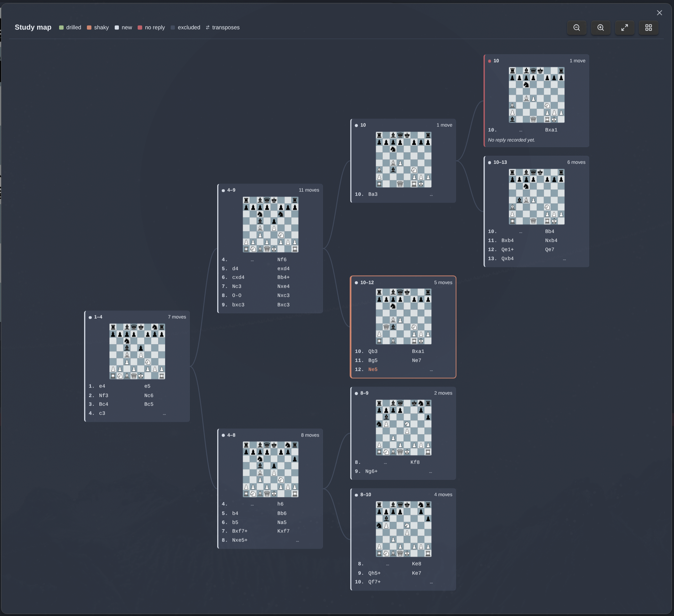Viewport: 674px width, 616px height.
Task: Click move 9. bxc3
Action: (x=238, y=305)
